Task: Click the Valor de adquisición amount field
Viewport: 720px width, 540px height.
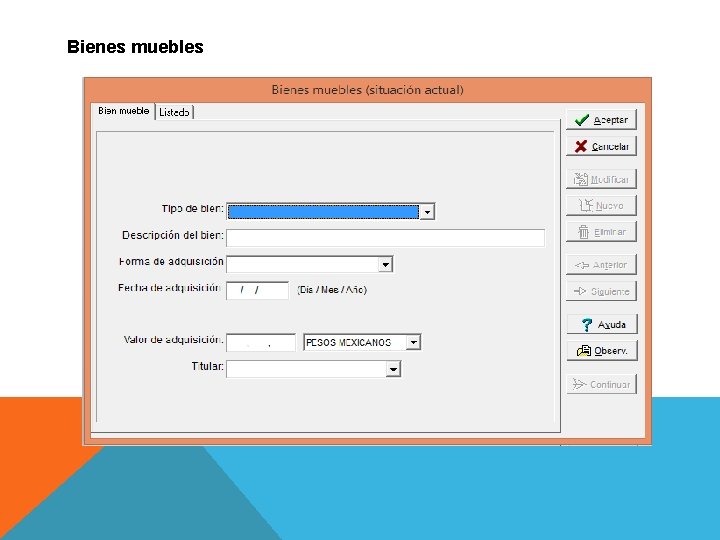Action: [261, 343]
